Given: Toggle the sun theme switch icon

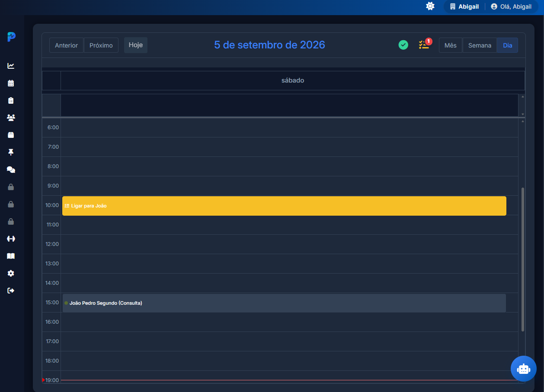Looking at the screenshot, I should click(430, 6).
